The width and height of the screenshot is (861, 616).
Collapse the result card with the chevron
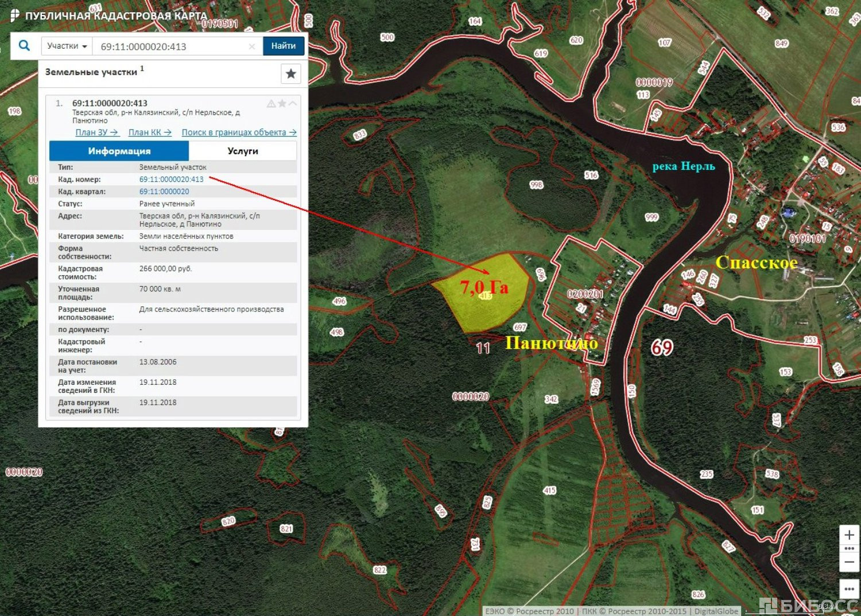293,103
